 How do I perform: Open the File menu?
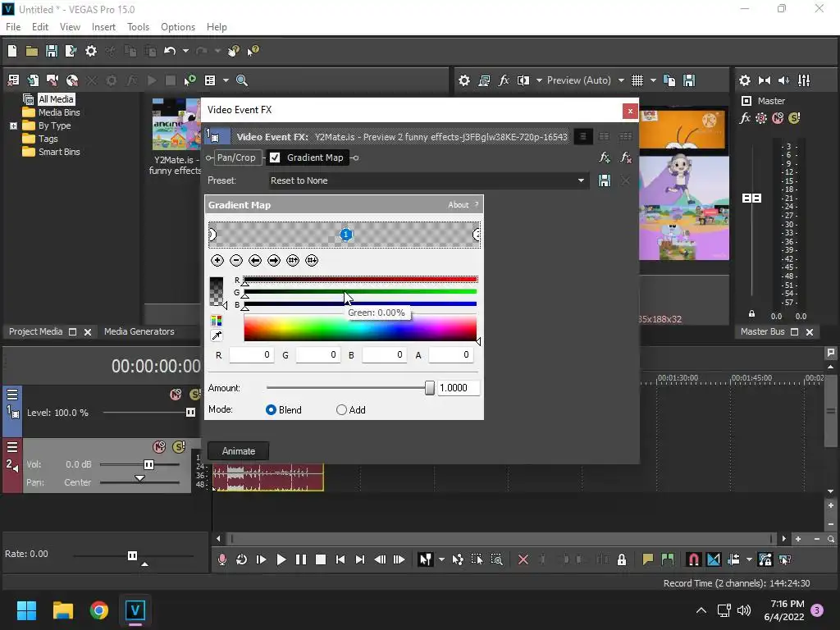point(13,27)
